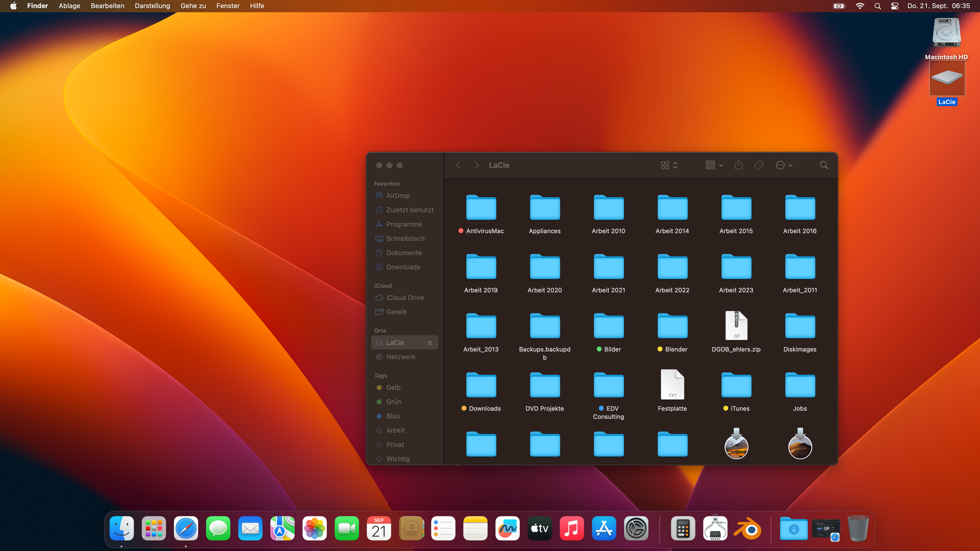
Task: Open the view mode switcher dropdown
Action: pyautogui.click(x=669, y=165)
